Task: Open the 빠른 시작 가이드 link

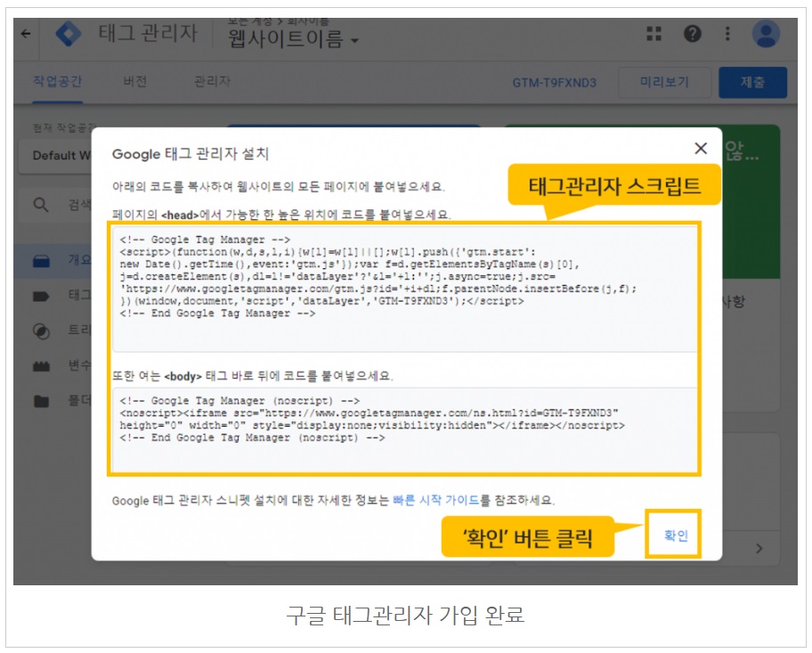Action: pyautogui.click(x=435, y=500)
